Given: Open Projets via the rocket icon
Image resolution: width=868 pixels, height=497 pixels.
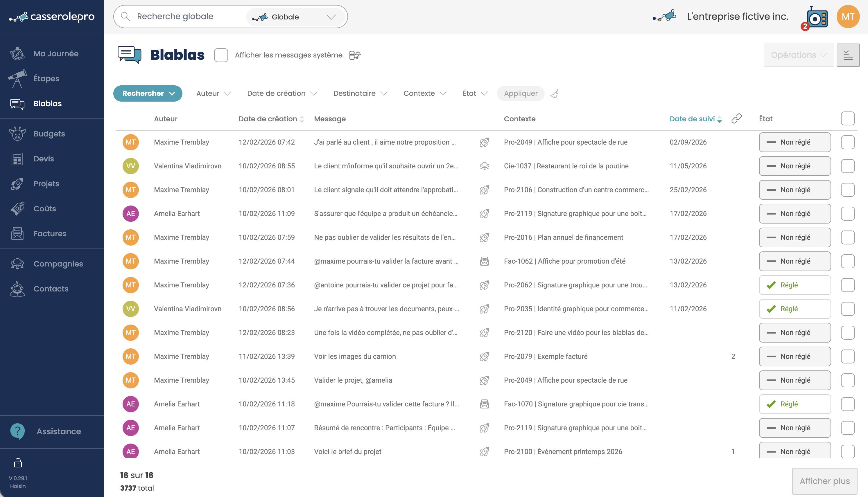Looking at the screenshot, I should point(17,183).
